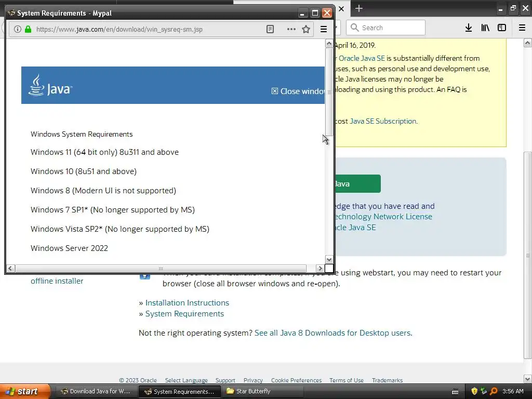Click the search magnifier icon in main toolbar

point(354,28)
